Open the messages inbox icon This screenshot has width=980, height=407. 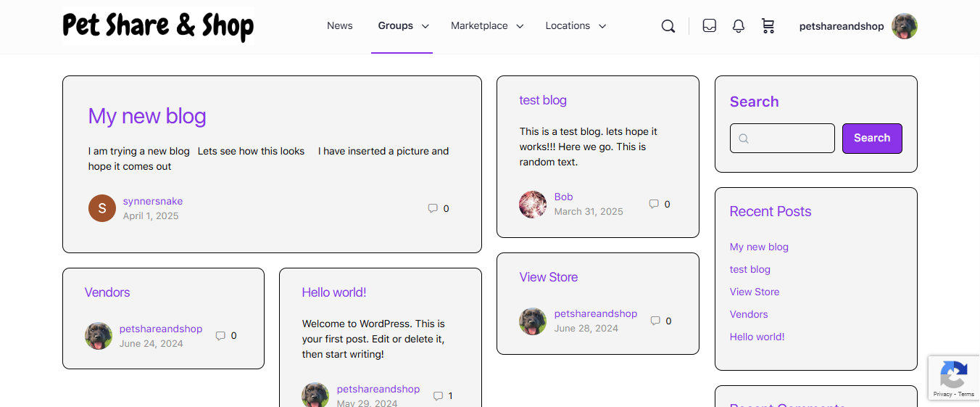click(710, 26)
